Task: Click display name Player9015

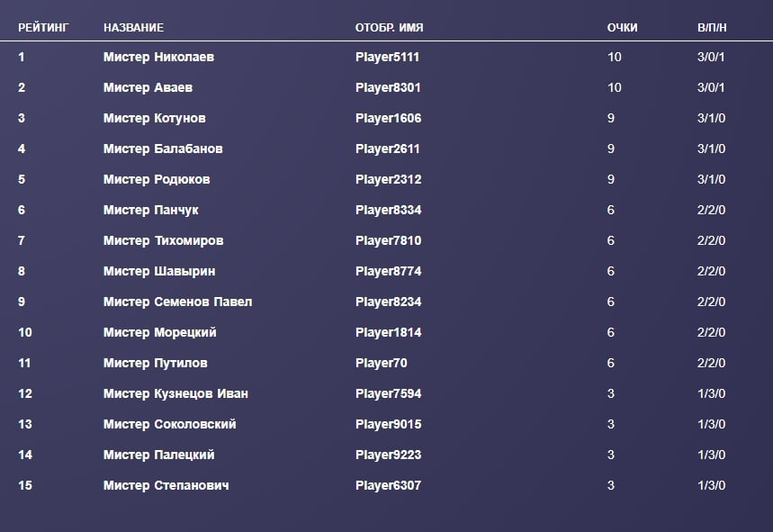Action: click(388, 424)
